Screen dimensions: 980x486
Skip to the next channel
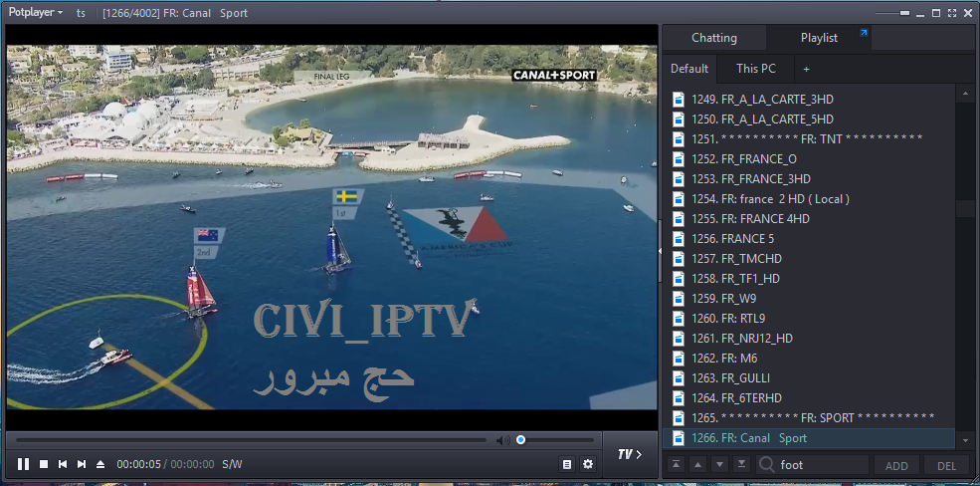click(x=82, y=464)
